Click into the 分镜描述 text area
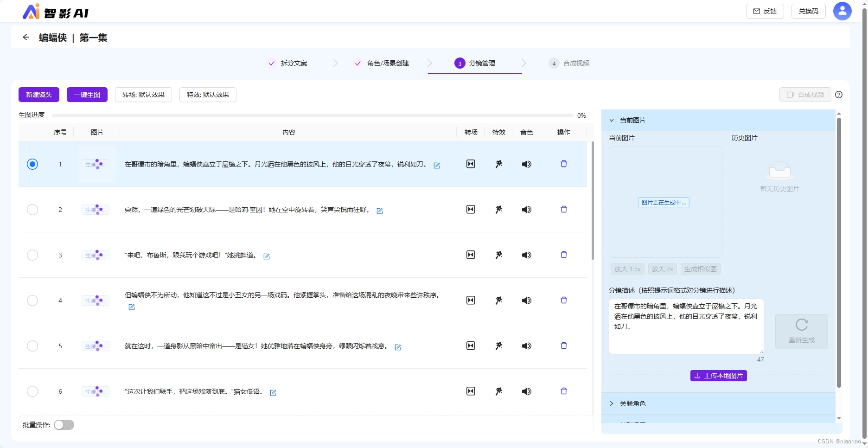This screenshot has width=868, height=448. click(686, 326)
